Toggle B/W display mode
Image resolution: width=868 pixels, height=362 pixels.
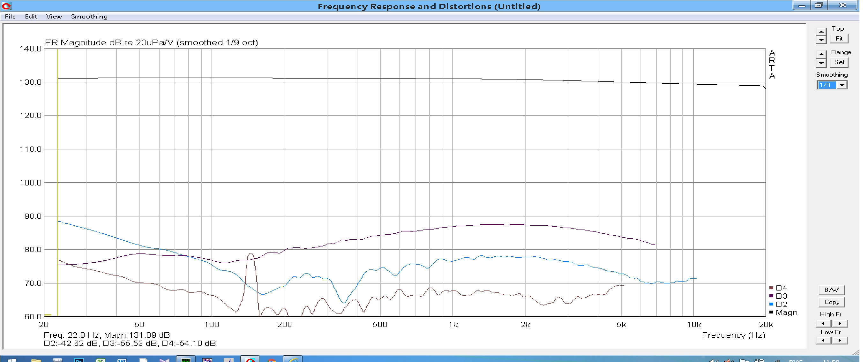(x=831, y=290)
